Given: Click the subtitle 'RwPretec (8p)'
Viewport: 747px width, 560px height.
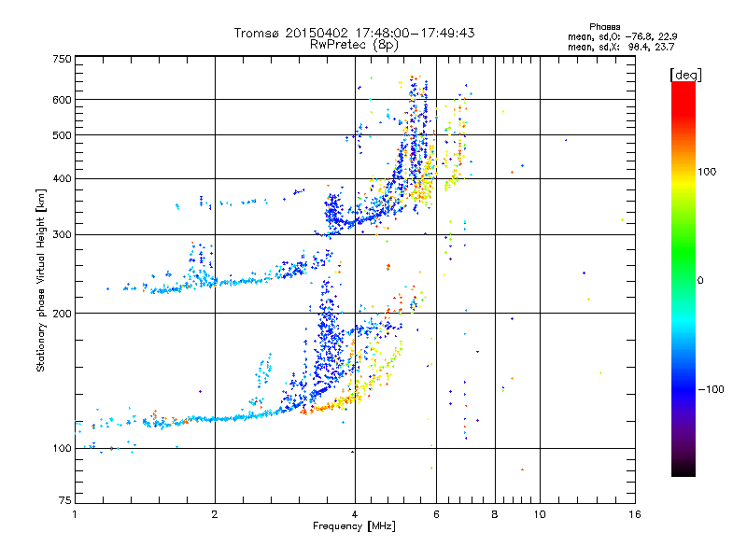Looking at the screenshot, I should click(354, 45).
